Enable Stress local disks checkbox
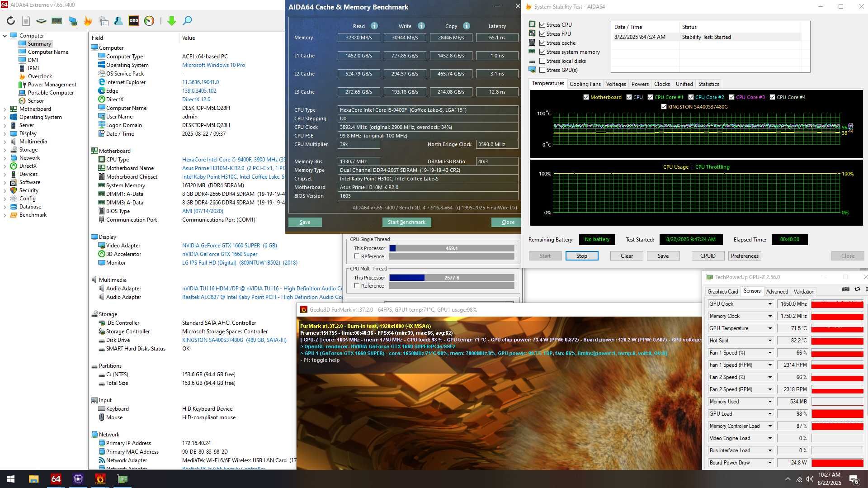The height and width of the screenshot is (488, 868). (542, 61)
